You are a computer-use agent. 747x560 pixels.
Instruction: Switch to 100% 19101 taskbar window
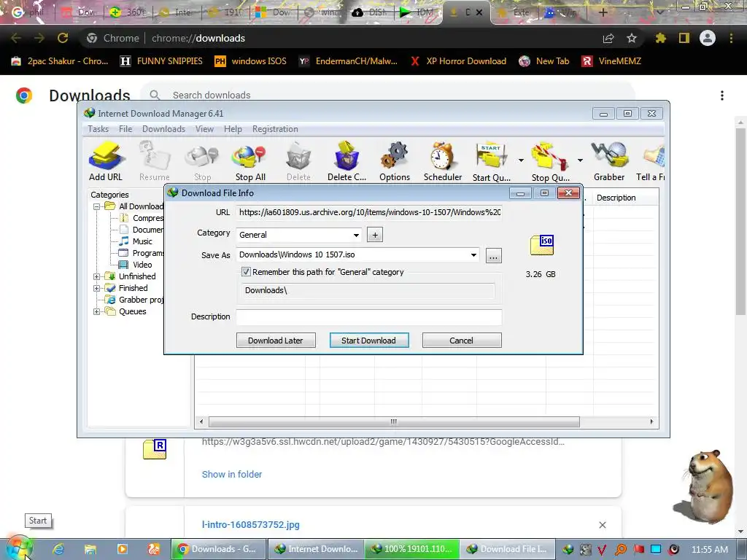click(x=412, y=549)
